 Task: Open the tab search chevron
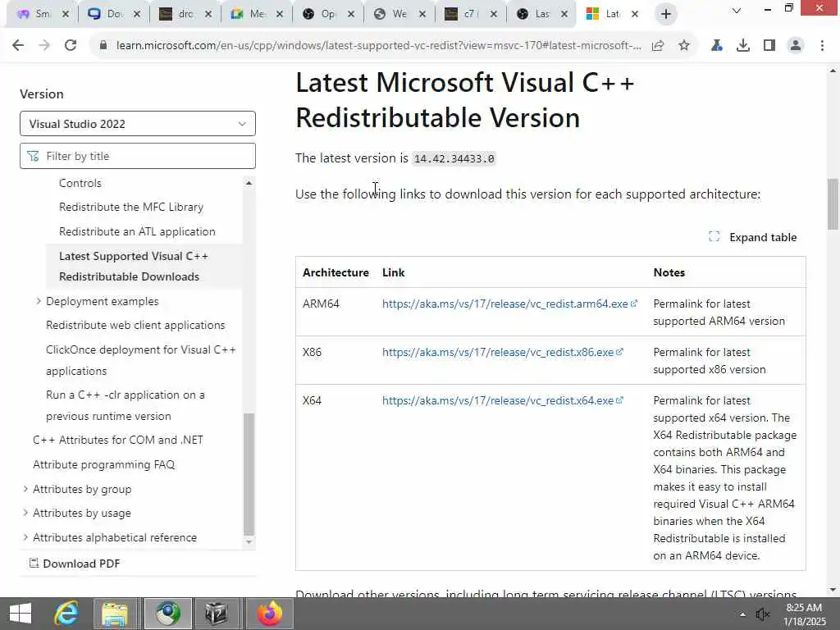[737, 10]
